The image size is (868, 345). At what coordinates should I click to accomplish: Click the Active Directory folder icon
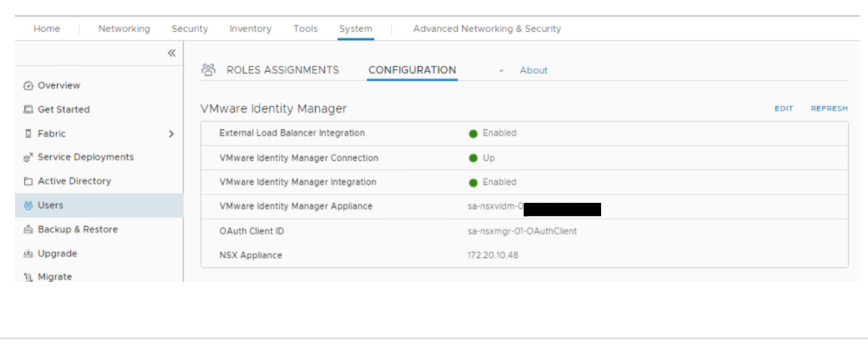tap(28, 181)
